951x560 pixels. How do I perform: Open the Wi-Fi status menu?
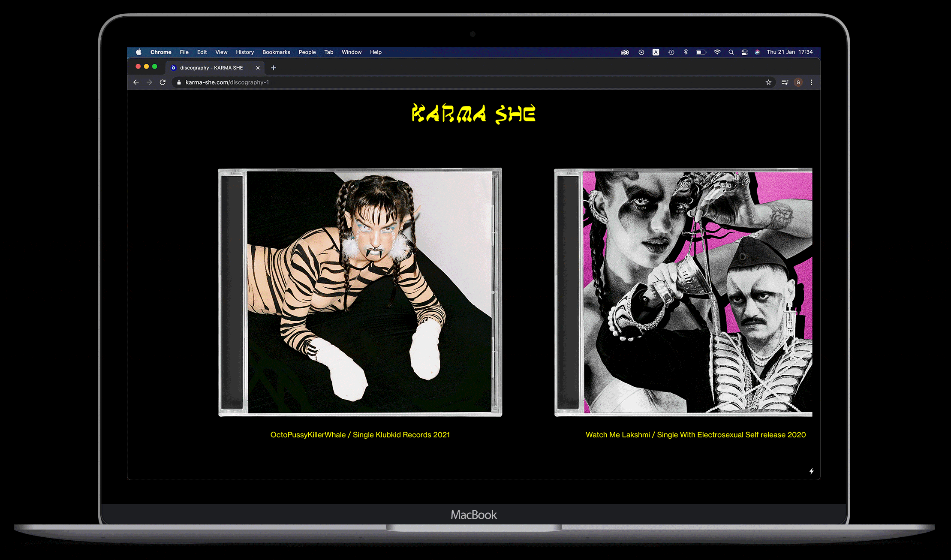click(x=717, y=52)
